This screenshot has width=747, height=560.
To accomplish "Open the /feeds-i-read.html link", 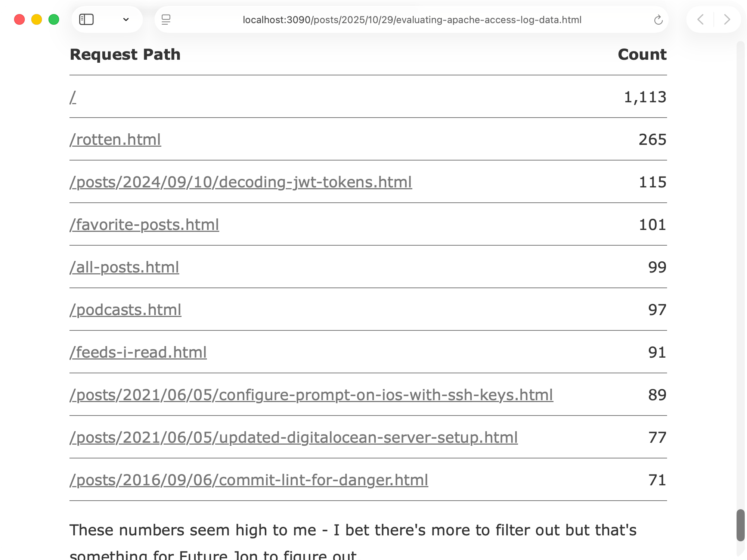I will point(138,352).
